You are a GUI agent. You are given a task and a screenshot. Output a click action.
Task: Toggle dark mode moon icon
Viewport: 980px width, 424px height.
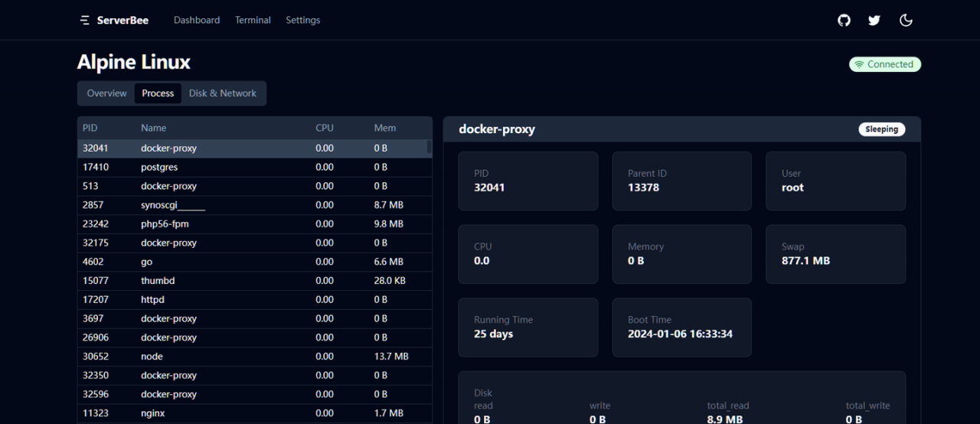click(906, 20)
